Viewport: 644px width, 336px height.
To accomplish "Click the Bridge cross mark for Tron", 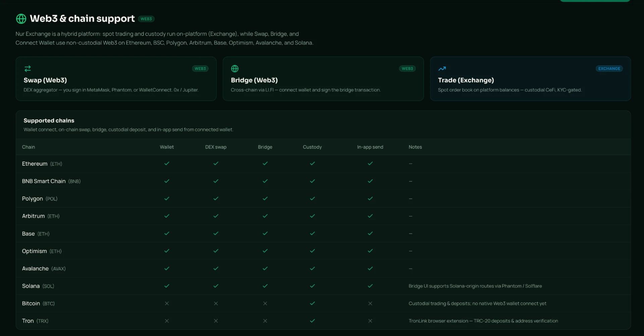I will click(x=265, y=321).
